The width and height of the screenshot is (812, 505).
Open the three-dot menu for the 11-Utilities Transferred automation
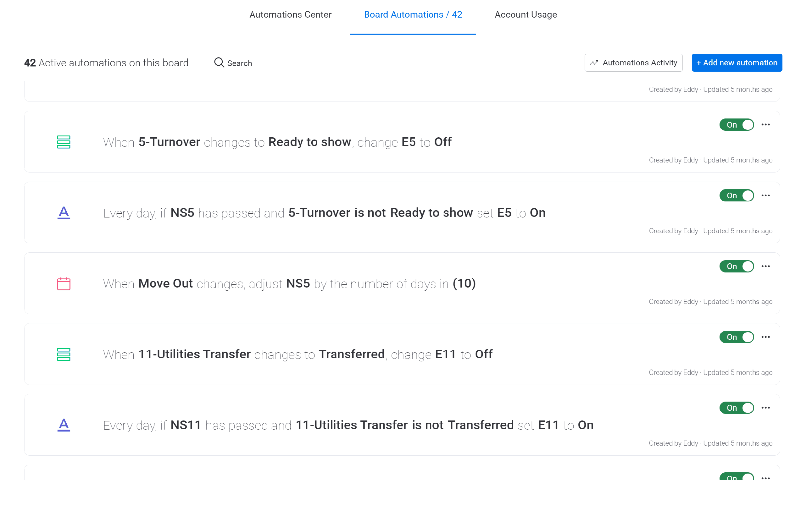(x=765, y=337)
